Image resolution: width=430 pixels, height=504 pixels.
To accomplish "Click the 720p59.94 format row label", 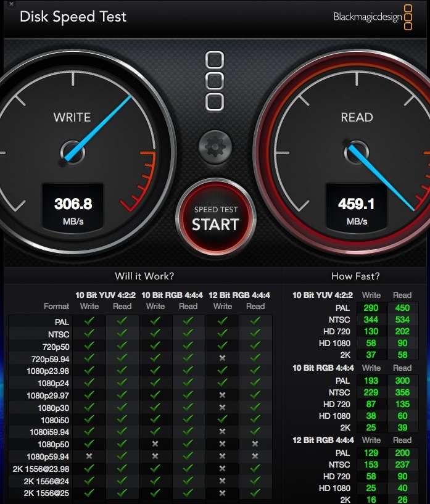I will 50,359.
